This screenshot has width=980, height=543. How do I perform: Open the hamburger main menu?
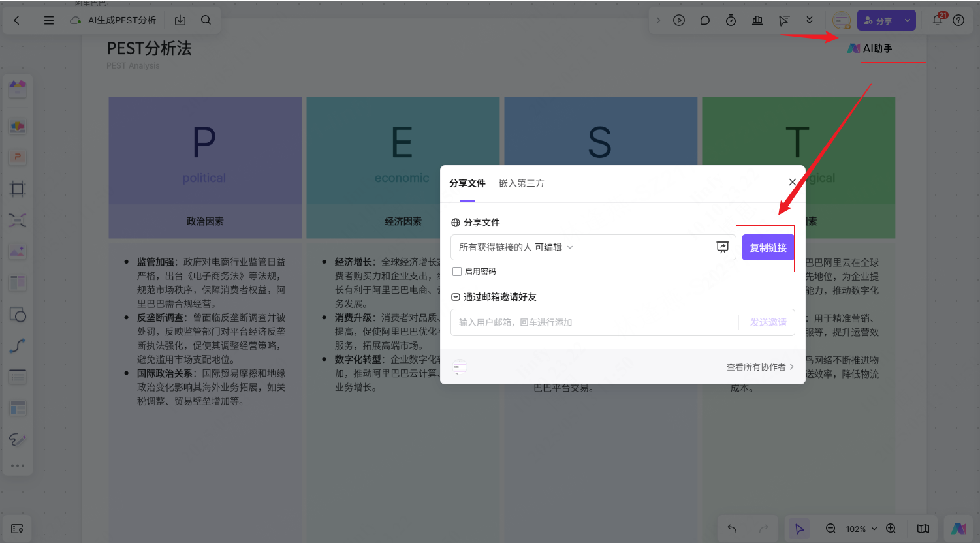pyautogui.click(x=49, y=20)
